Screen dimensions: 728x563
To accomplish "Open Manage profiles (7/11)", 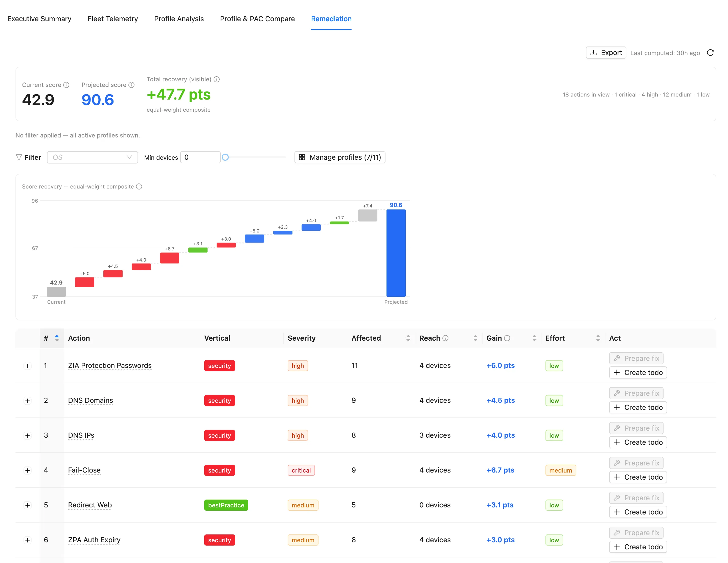I will [340, 157].
